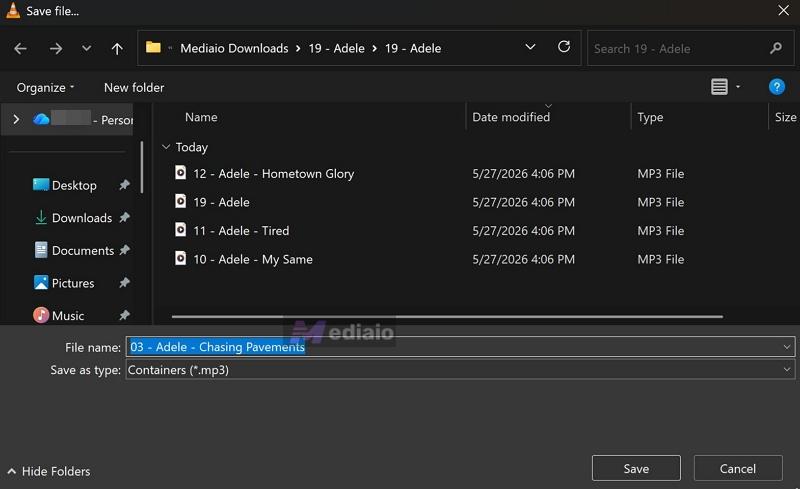Open Mediaio Downloads in the breadcrumb
Image resolution: width=800 pixels, height=489 pixels.
tap(234, 48)
